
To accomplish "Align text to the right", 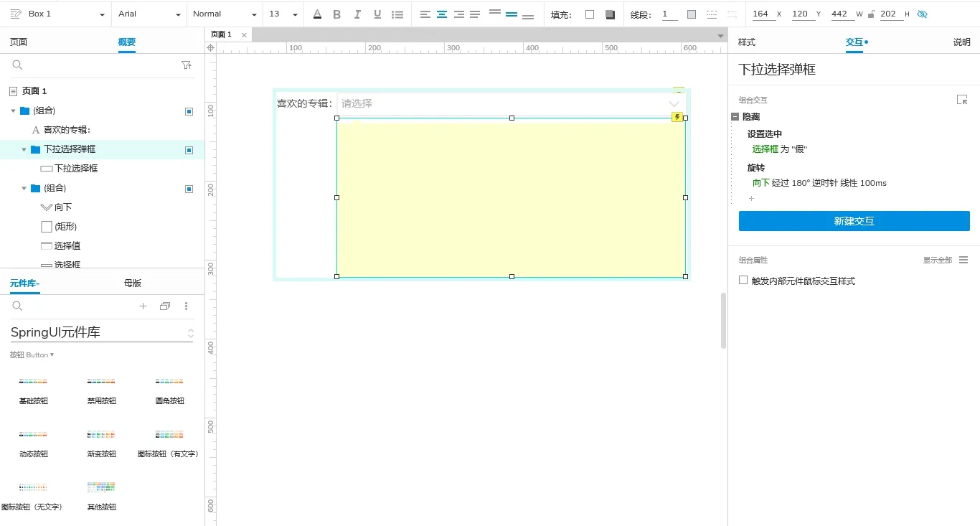I will point(458,14).
